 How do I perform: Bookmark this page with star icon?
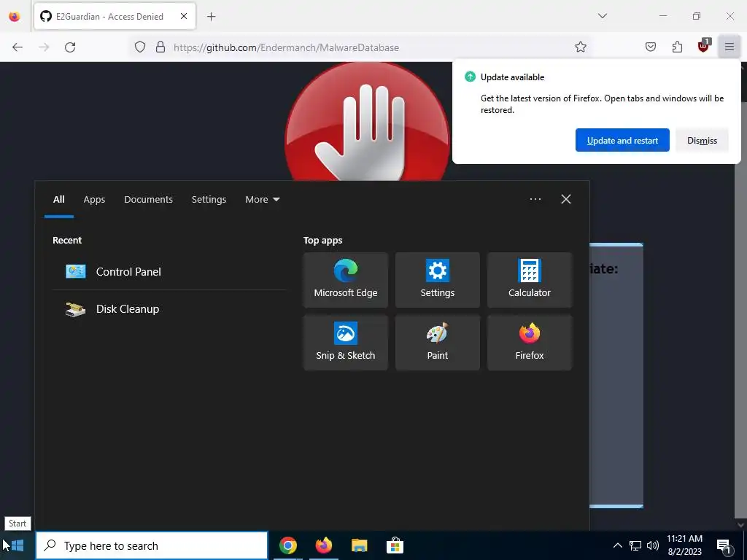point(580,47)
